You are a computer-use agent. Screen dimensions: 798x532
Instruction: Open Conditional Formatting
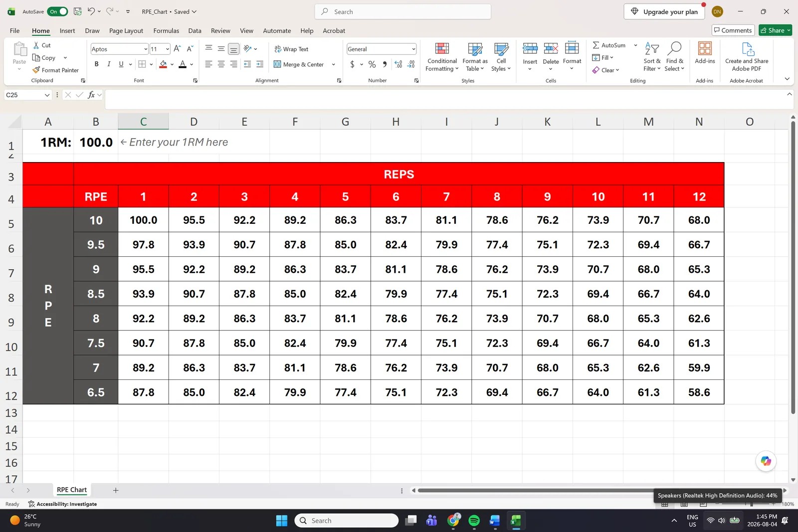(x=442, y=57)
